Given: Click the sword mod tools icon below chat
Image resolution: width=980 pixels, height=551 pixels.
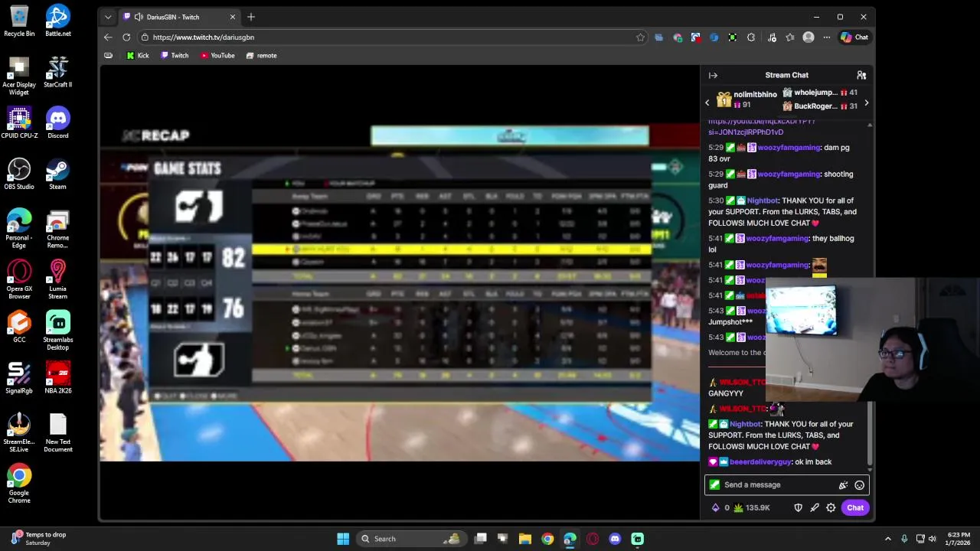Looking at the screenshot, I should (815, 507).
